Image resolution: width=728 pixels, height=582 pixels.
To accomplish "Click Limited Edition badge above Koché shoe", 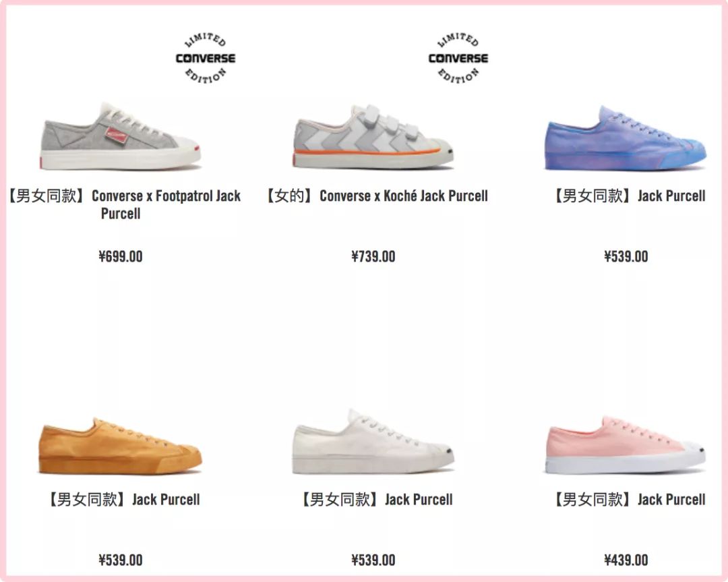I will 458,58.
